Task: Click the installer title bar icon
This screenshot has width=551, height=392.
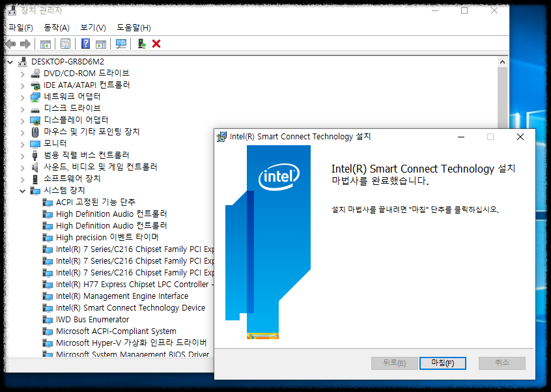Action: coord(221,137)
